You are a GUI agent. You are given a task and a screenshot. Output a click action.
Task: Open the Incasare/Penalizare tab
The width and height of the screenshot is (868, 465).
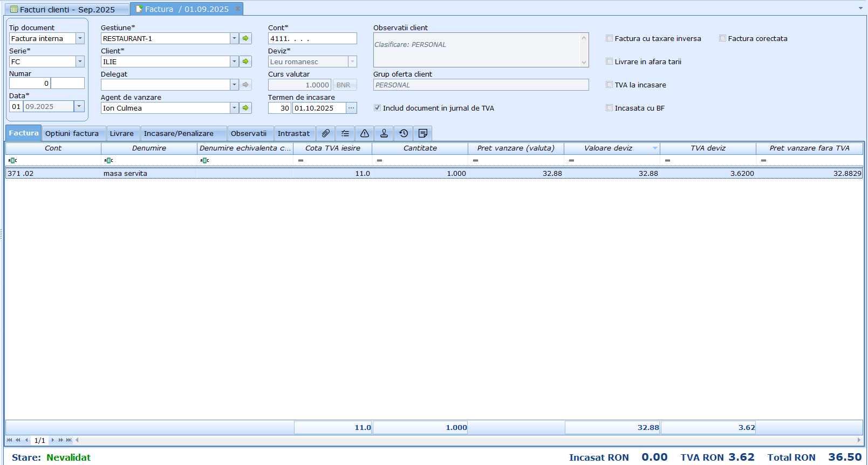click(179, 133)
